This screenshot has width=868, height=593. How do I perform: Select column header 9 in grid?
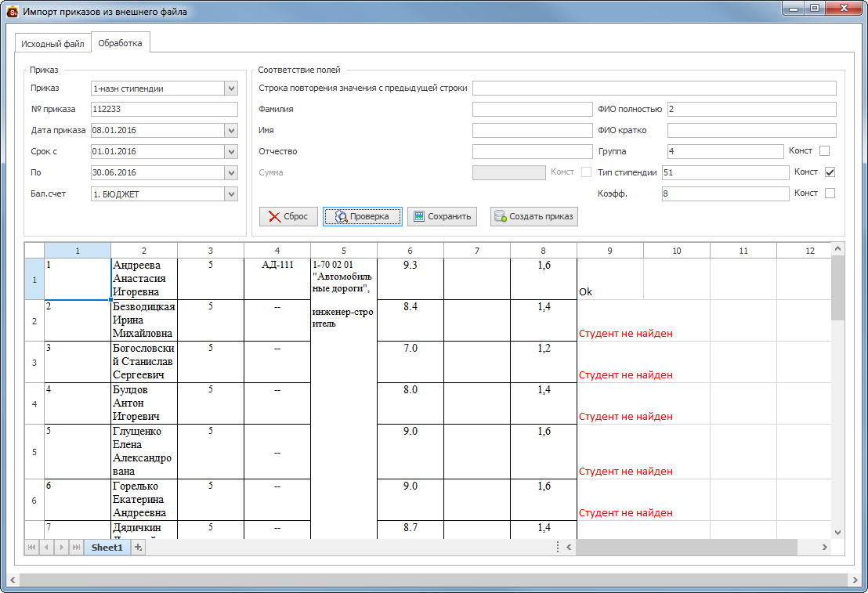tap(610, 251)
